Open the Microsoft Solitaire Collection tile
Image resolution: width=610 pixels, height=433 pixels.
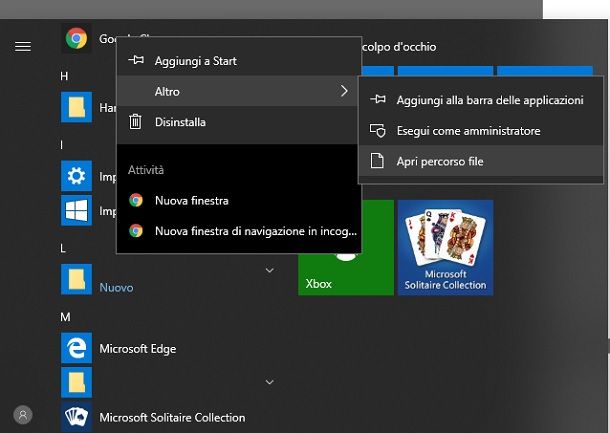(445, 247)
